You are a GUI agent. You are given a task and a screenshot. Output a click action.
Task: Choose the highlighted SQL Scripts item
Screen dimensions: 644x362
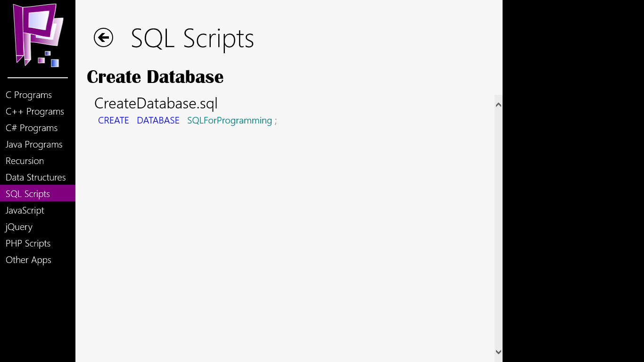(28, 194)
